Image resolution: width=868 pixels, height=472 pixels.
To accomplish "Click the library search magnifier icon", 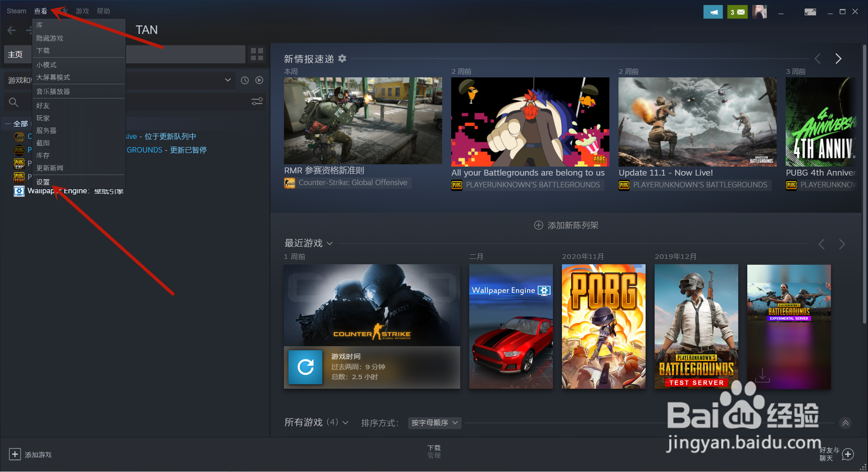I will click(14, 102).
